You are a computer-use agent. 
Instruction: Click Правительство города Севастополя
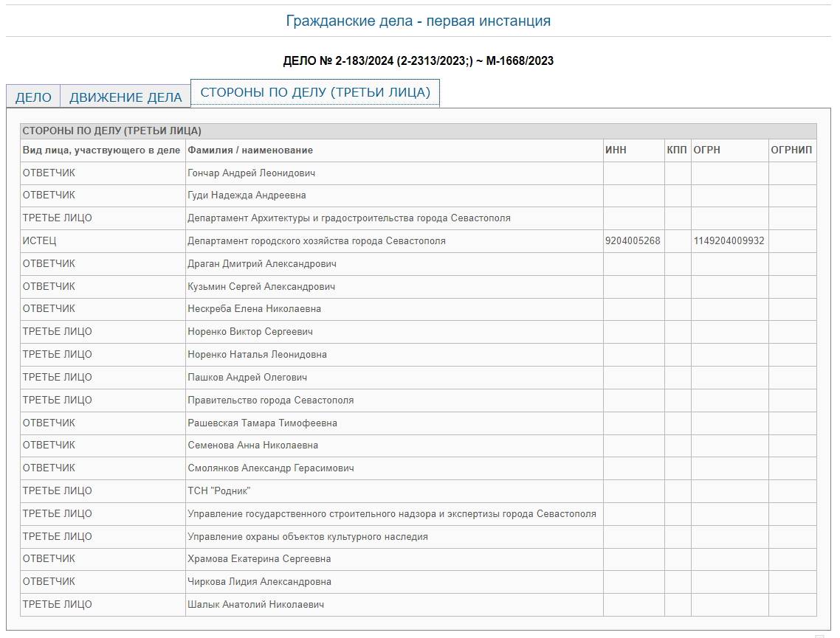271,401
